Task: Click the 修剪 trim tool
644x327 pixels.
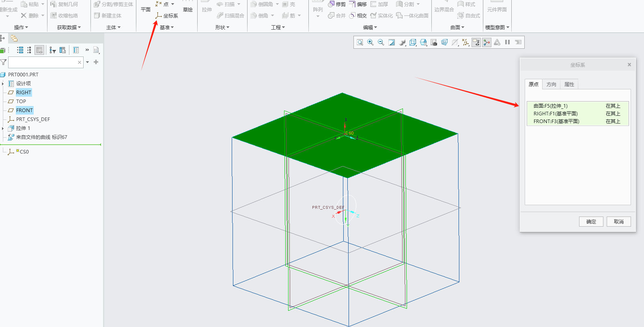Action: 337,4
